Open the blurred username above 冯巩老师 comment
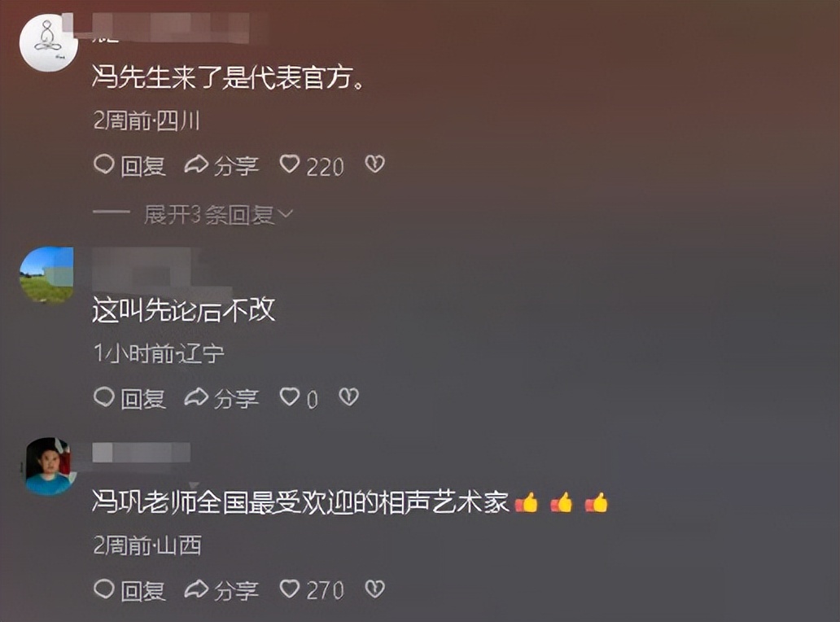 [142, 452]
